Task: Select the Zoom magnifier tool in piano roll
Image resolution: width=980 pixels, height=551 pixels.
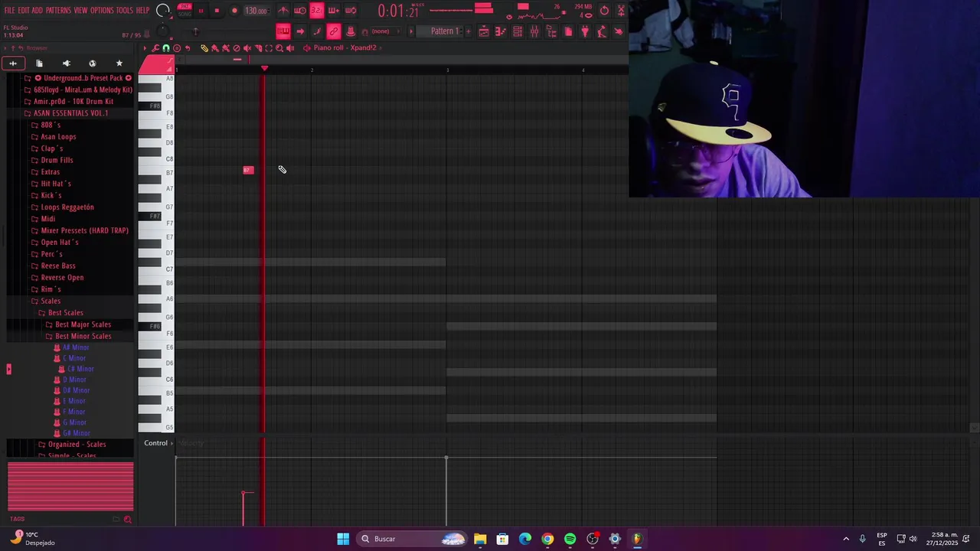Action: [279, 48]
